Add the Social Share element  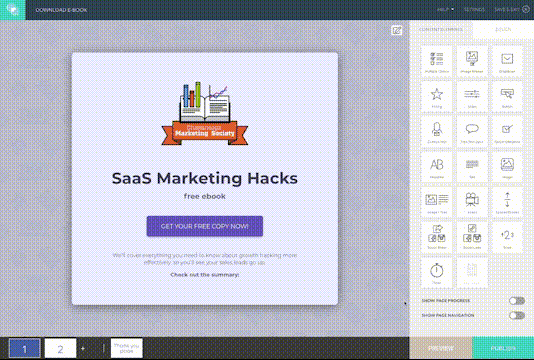(x=437, y=237)
